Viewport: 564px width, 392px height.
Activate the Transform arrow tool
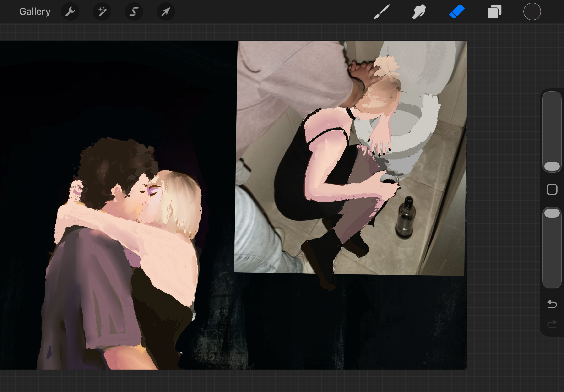coord(166,11)
